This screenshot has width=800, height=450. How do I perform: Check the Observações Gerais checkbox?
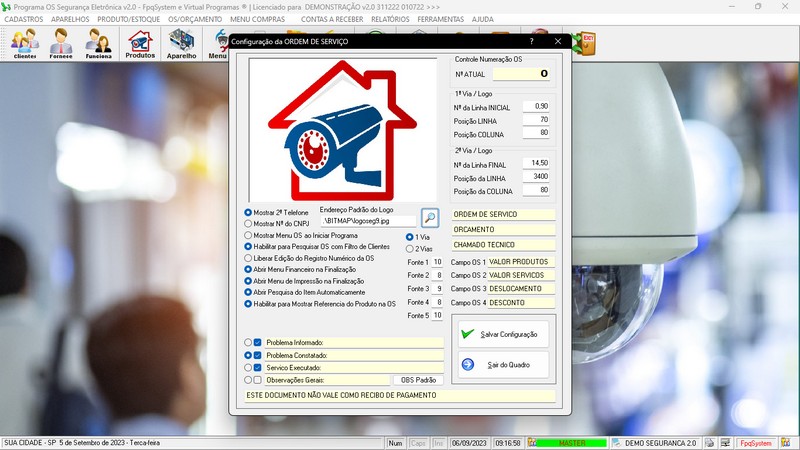pyautogui.click(x=257, y=380)
